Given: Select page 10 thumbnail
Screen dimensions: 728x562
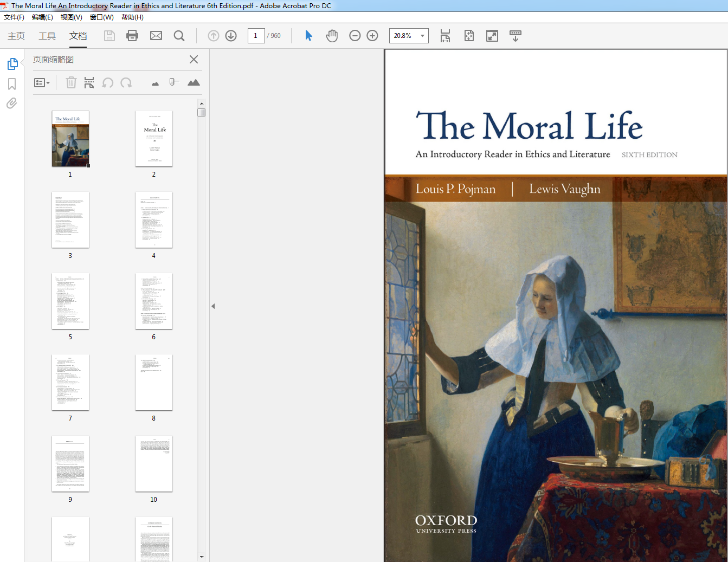Looking at the screenshot, I should (154, 464).
